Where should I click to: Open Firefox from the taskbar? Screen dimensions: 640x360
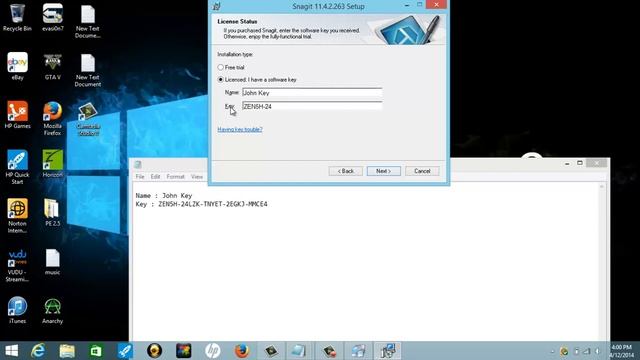(242, 351)
